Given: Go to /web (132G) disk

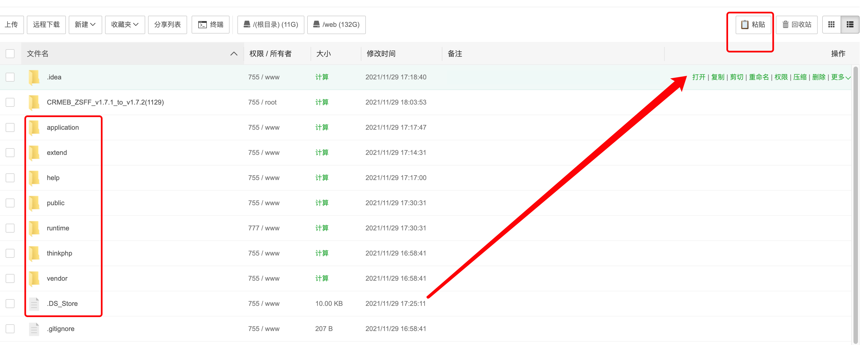Looking at the screenshot, I should point(336,25).
